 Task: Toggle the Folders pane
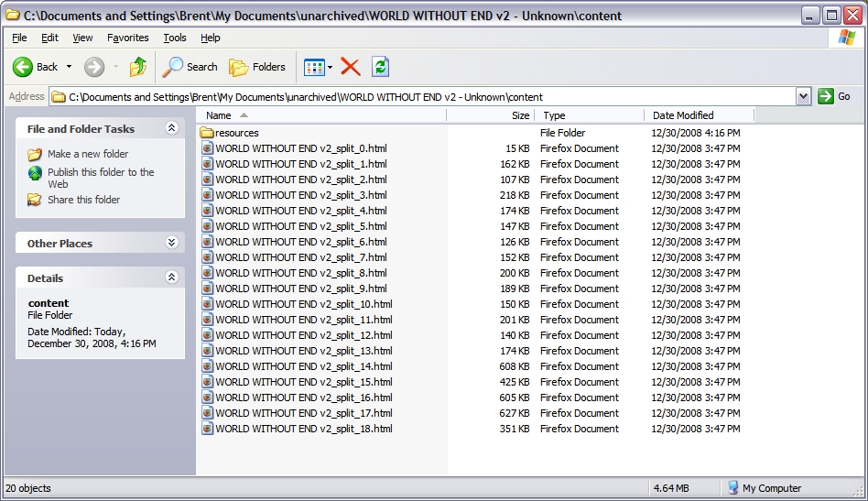tap(257, 67)
